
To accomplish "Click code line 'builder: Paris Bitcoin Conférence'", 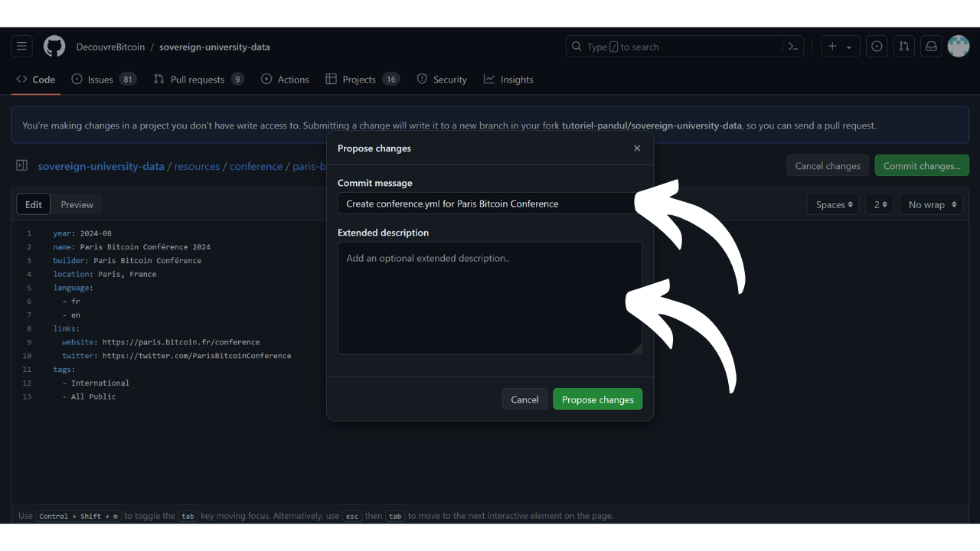I will [127, 261].
